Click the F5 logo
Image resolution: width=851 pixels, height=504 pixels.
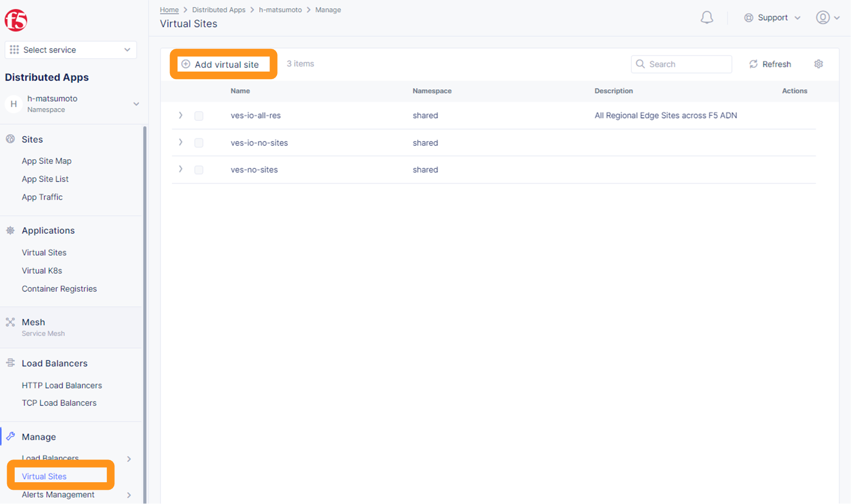(16, 20)
